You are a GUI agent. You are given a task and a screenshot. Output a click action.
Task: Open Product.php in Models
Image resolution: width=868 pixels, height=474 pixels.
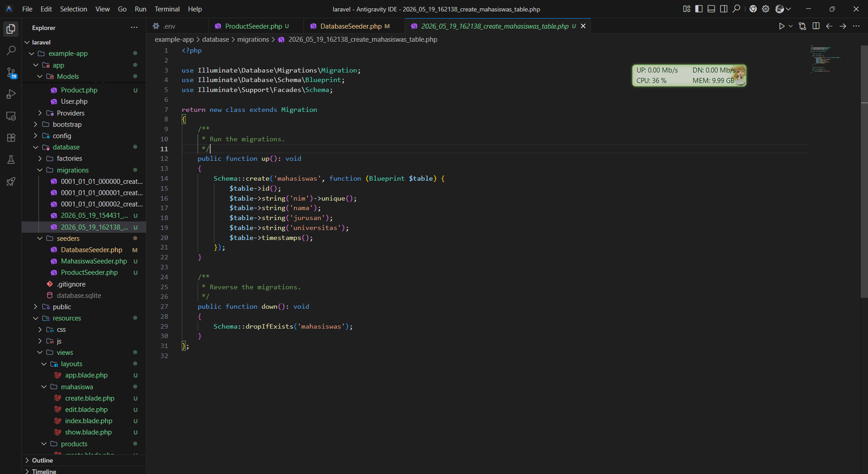[x=84, y=90]
